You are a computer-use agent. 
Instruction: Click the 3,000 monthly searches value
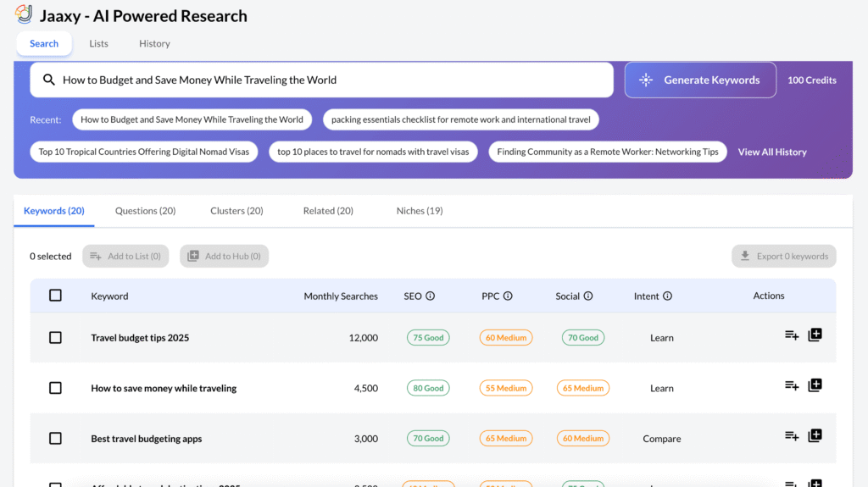point(366,439)
